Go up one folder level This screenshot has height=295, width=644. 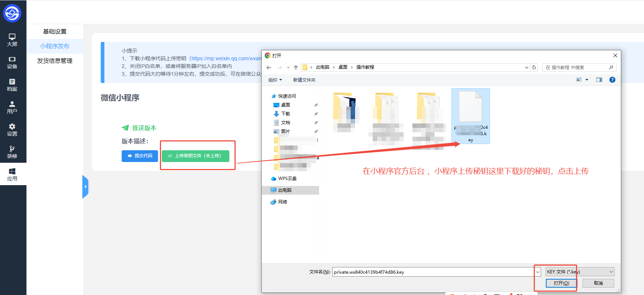[x=296, y=68]
